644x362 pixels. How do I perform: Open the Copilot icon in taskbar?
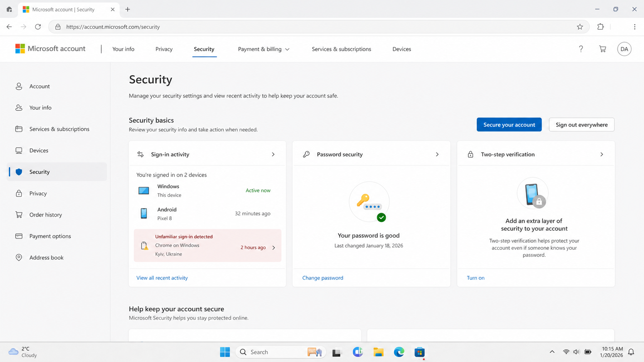(x=358, y=352)
